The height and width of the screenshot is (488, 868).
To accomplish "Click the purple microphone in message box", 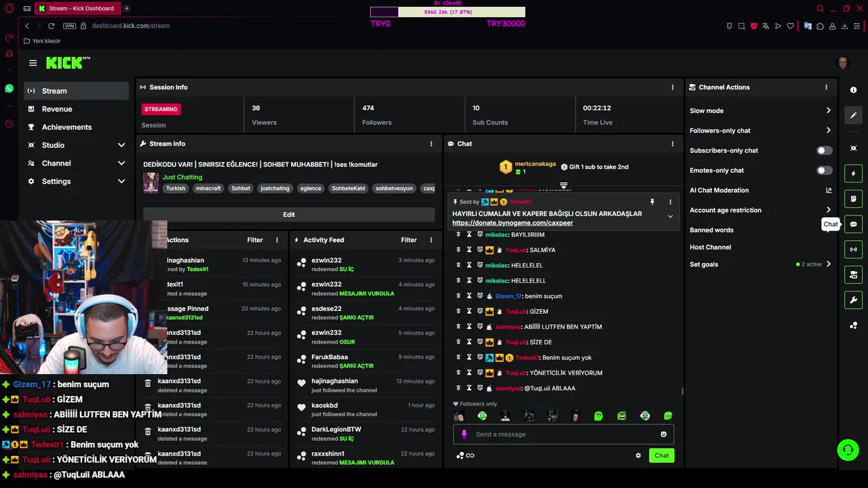I will coord(464,434).
